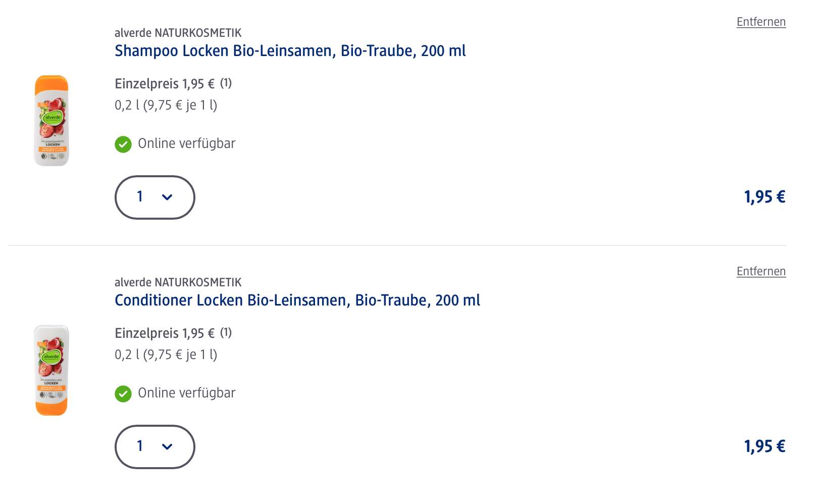Screen dimensions: 824x504
Task: Click Online verfügbar text under shampoo
Action: pyautogui.click(x=187, y=143)
